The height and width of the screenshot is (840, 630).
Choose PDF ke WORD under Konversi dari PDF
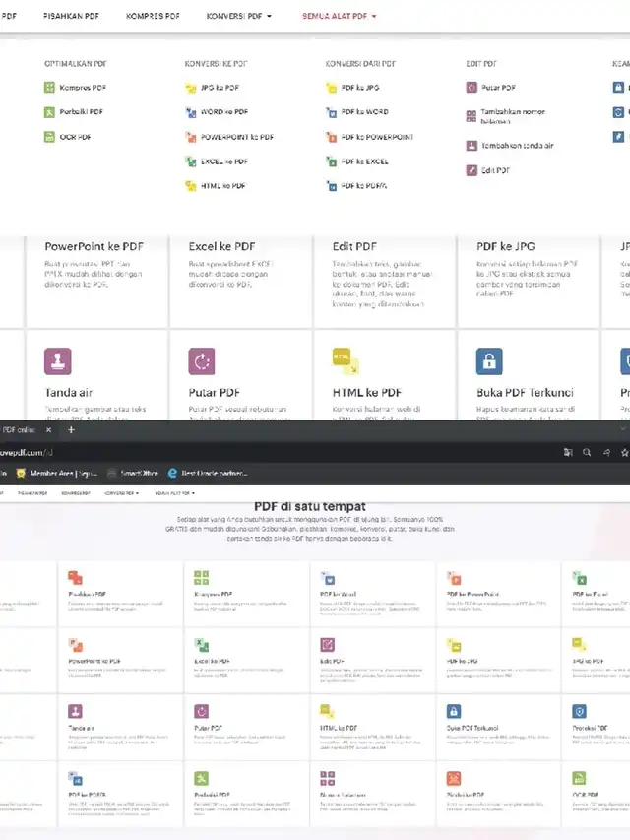364,112
